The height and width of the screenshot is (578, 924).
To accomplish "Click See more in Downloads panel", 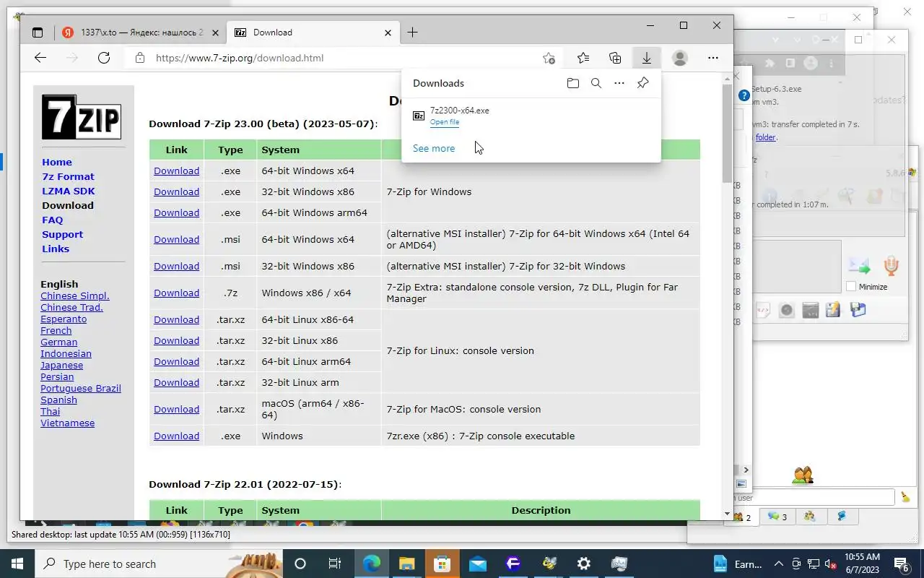I will [434, 148].
